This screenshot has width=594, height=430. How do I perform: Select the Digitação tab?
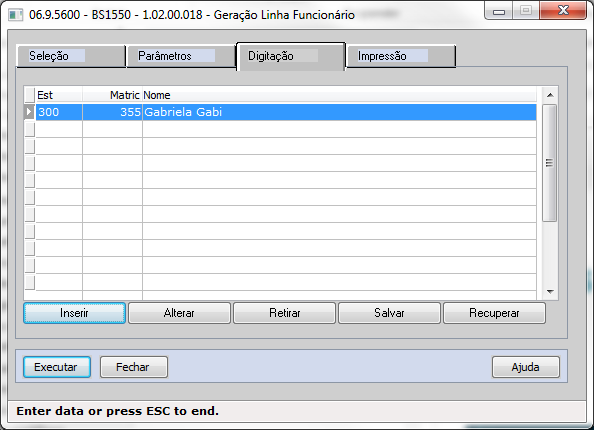[291, 56]
